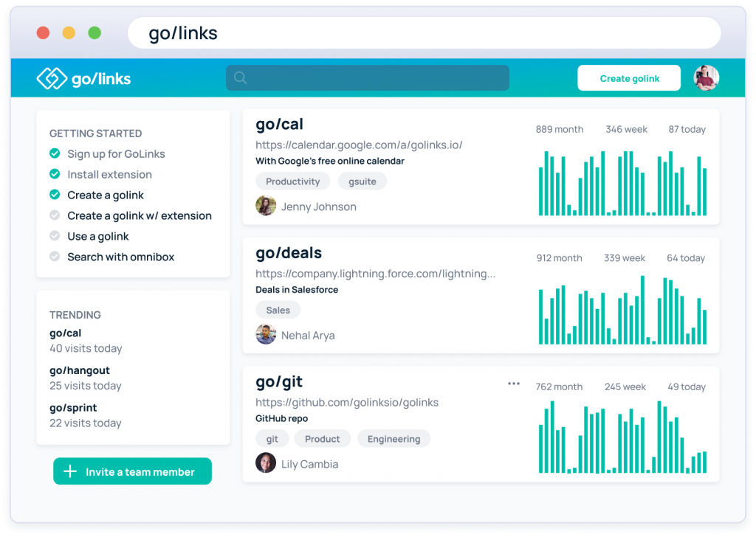Click the '40 visits today' text
The width and height of the screenshot is (756, 537).
click(86, 348)
